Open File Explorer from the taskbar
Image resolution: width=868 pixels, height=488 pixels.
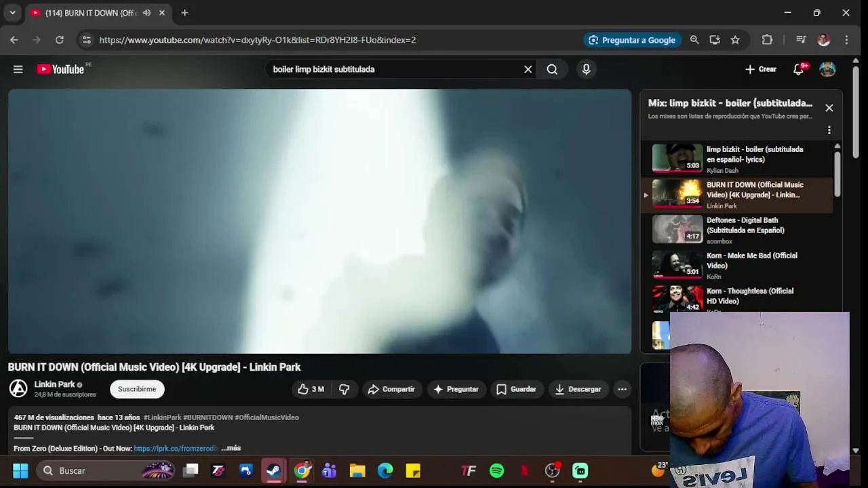tap(357, 470)
